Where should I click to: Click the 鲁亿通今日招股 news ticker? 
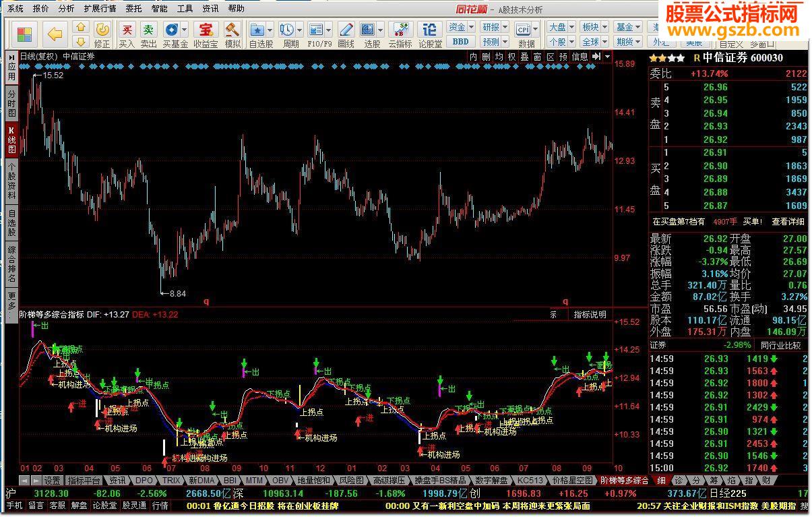point(262,506)
